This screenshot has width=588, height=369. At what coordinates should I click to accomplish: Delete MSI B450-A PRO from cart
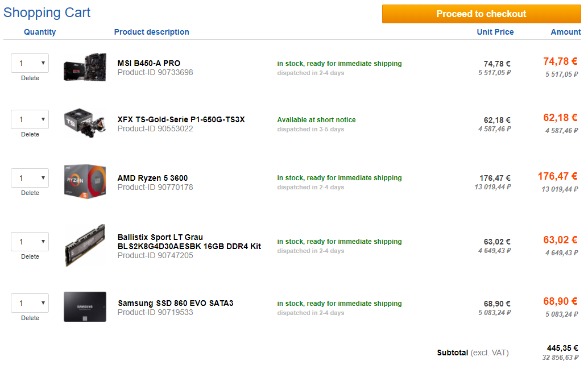30,78
